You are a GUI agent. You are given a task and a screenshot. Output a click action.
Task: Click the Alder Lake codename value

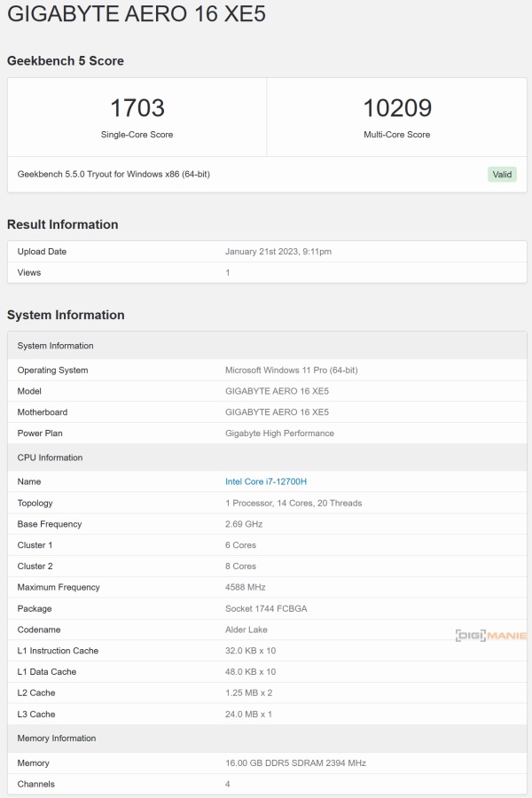coord(246,630)
